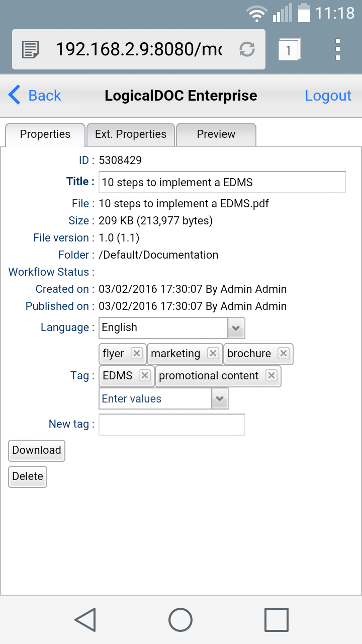Viewport: 362px width, 644px height.
Task: Switch to the Properties tab
Action: 45,134
